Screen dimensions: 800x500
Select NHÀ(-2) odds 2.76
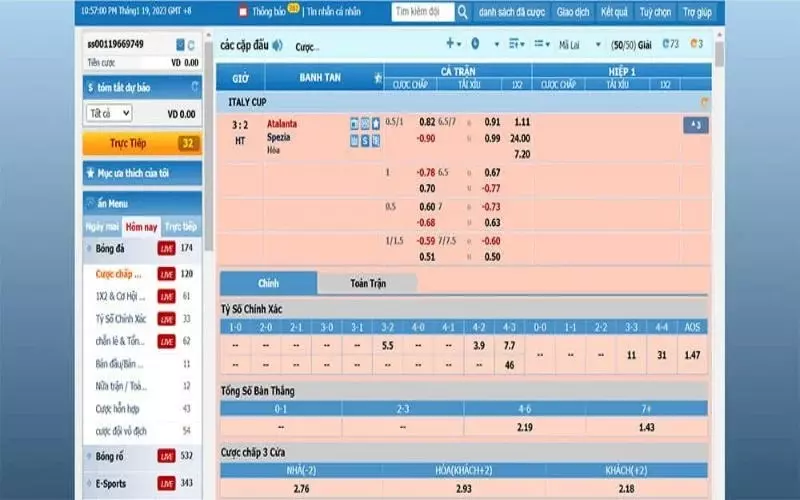tap(302, 489)
